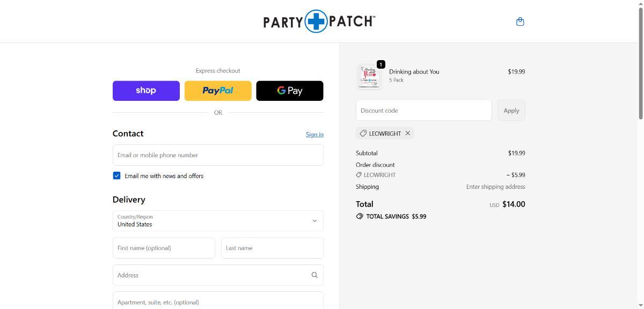The image size is (644, 309).
Task: Click the Party Patch logo
Action: 319,21
